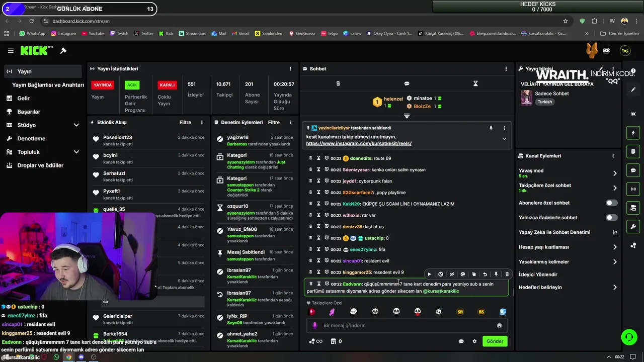This screenshot has width=644, height=362.
Task: Open Yapay Zeka ile Sohbet Denetimi
Action: (568, 233)
